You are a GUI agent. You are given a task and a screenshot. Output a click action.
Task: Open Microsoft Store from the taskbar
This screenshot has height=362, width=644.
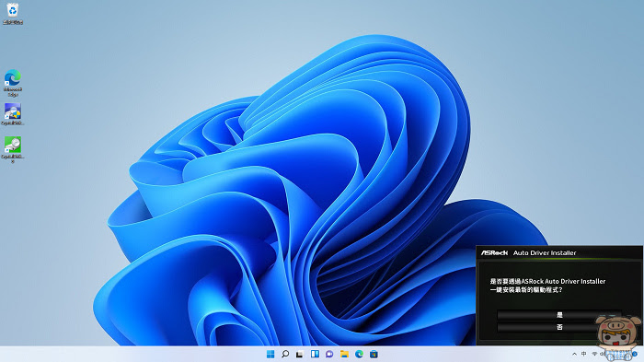point(374,355)
